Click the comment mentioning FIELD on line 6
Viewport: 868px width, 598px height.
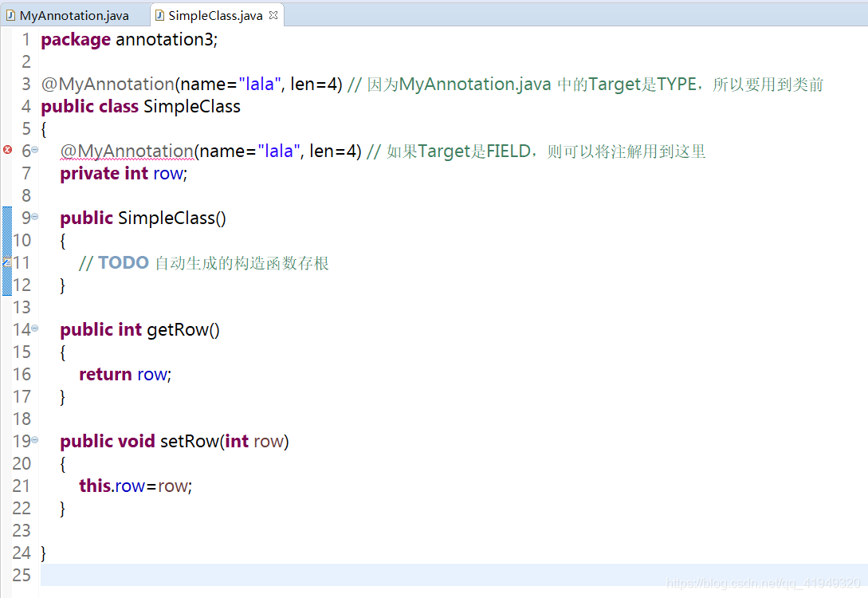pyautogui.click(x=536, y=151)
